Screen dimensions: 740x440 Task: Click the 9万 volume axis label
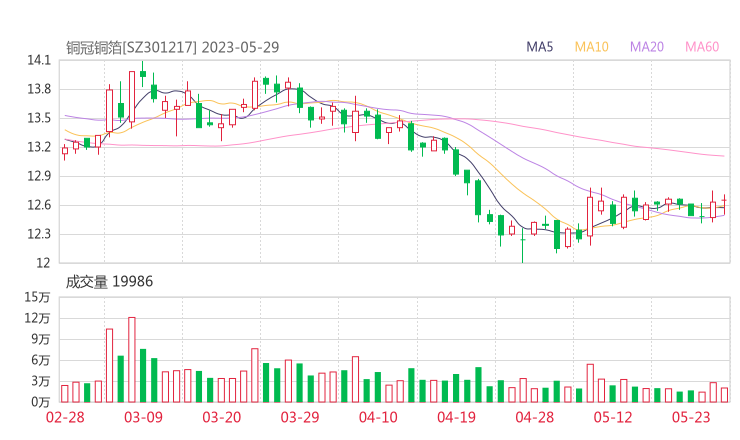point(41,339)
